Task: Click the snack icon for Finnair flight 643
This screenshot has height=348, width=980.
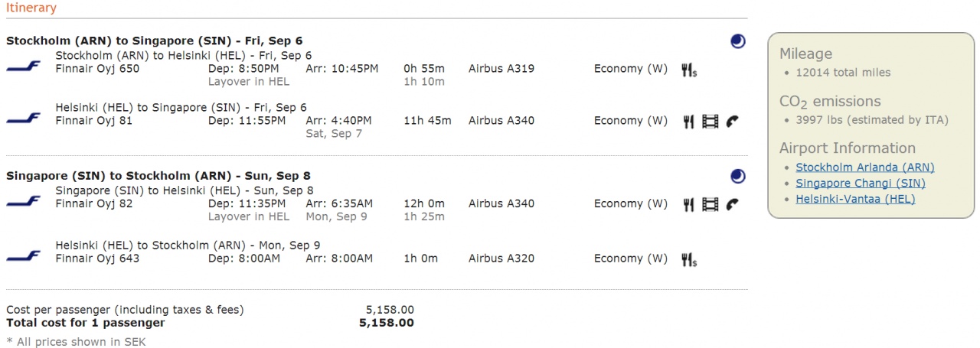Action: [x=688, y=259]
